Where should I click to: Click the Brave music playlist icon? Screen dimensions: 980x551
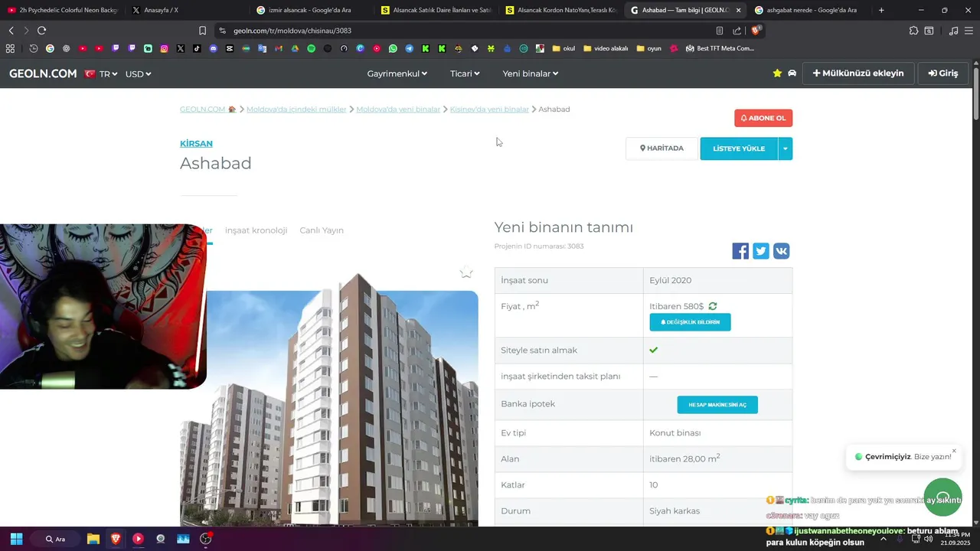tap(953, 31)
